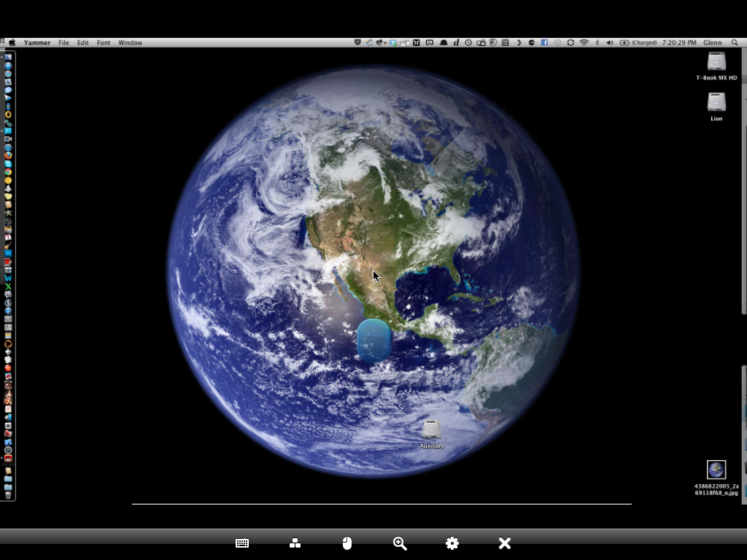This screenshot has height=560, width=747.
Task: Select the earth image jpg file thumbnail
Action: (x=716, y=470)
